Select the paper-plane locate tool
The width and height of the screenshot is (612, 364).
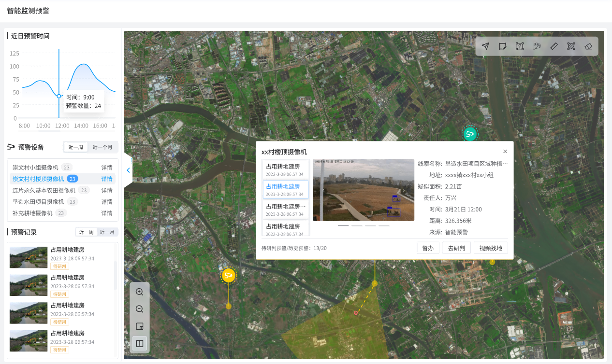(x=485, y=46)
